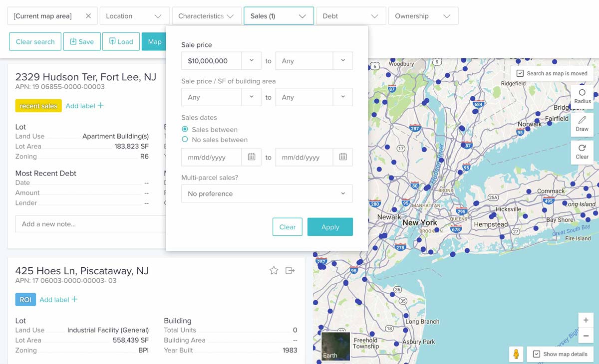
Task: Open the calendar picker for the start sales date
Action: click(x=252, y=157)
